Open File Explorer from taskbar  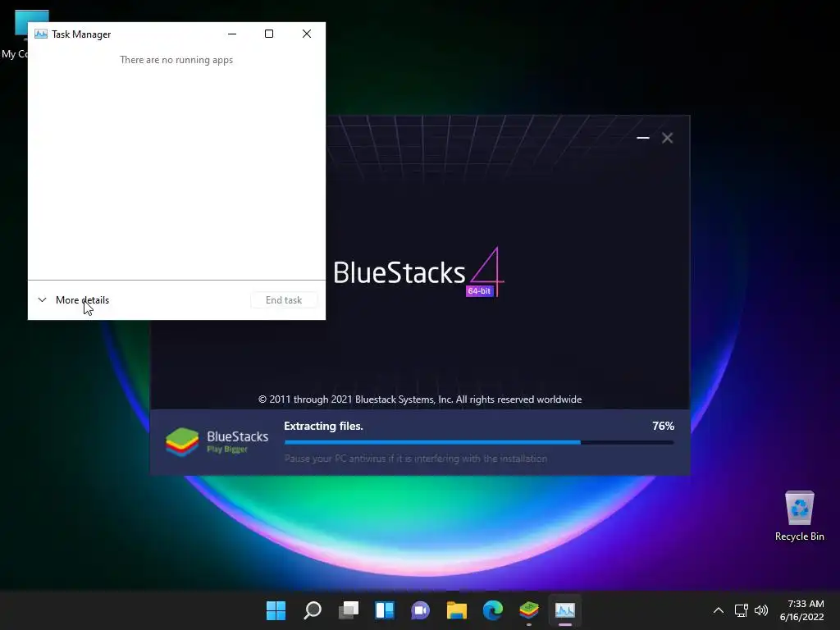coord(457,610)
